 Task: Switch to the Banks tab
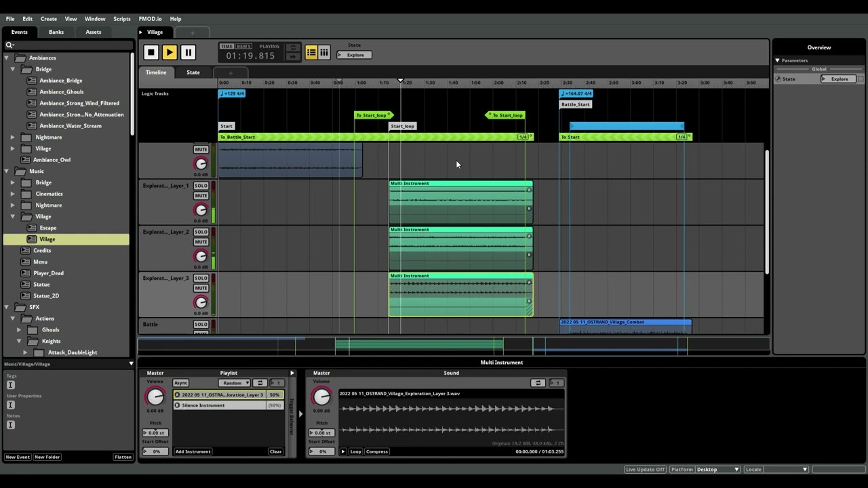click(56, 32)
